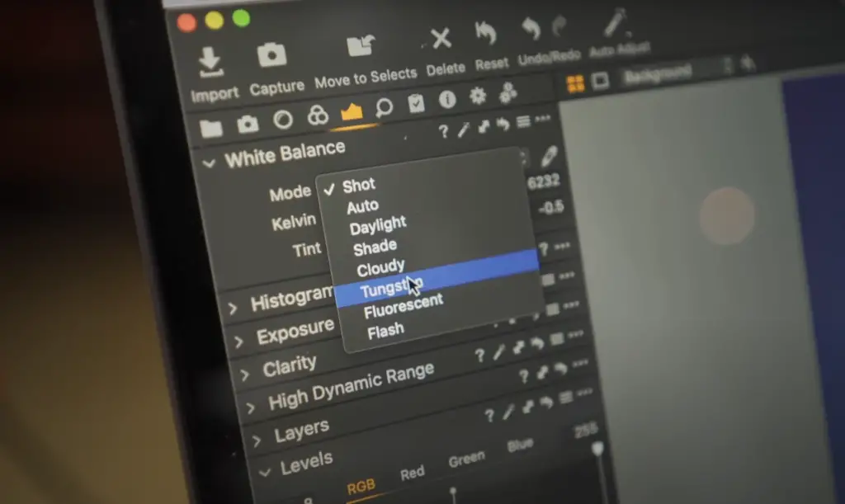Open the Metadata info tool tab

coord(447,100)
